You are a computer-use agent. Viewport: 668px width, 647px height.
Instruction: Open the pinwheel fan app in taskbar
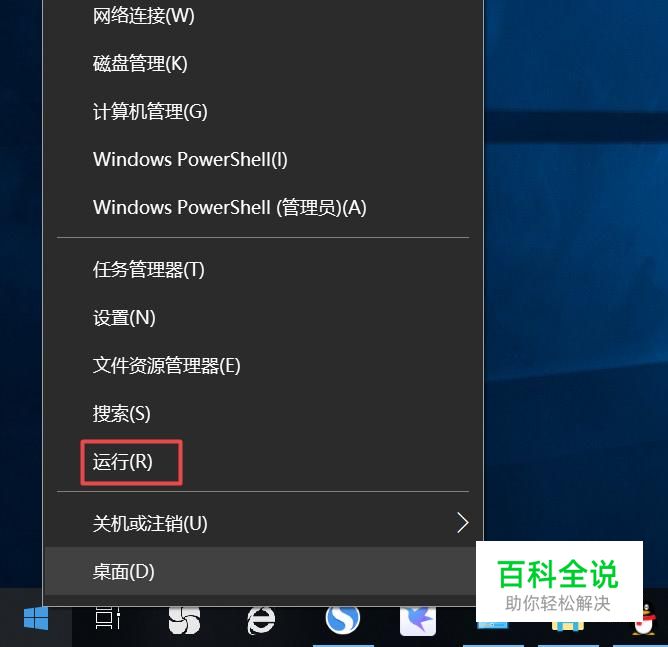click(x=184, y=619)
